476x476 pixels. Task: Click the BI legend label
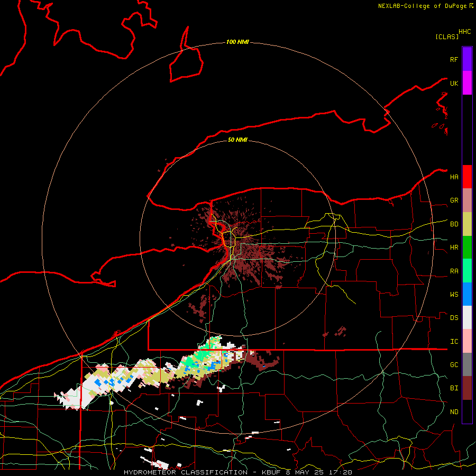[x=454, y=388]
